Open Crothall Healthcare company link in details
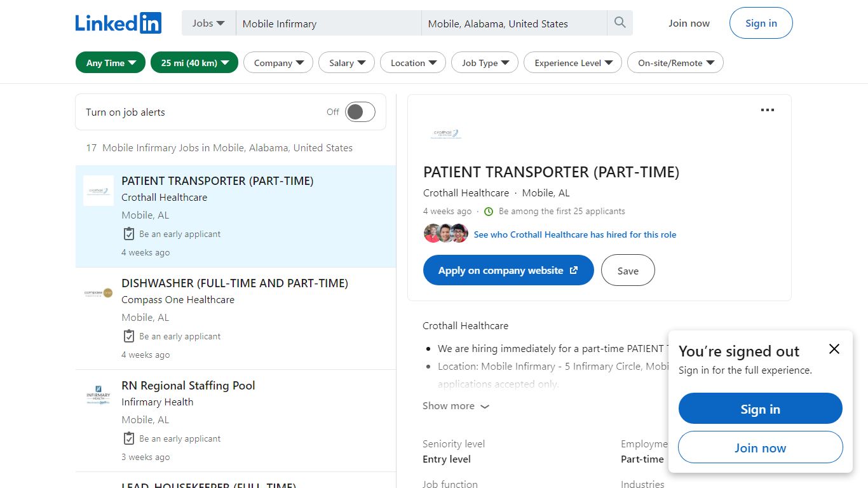 pyautogui.click(x=466, y=193)
